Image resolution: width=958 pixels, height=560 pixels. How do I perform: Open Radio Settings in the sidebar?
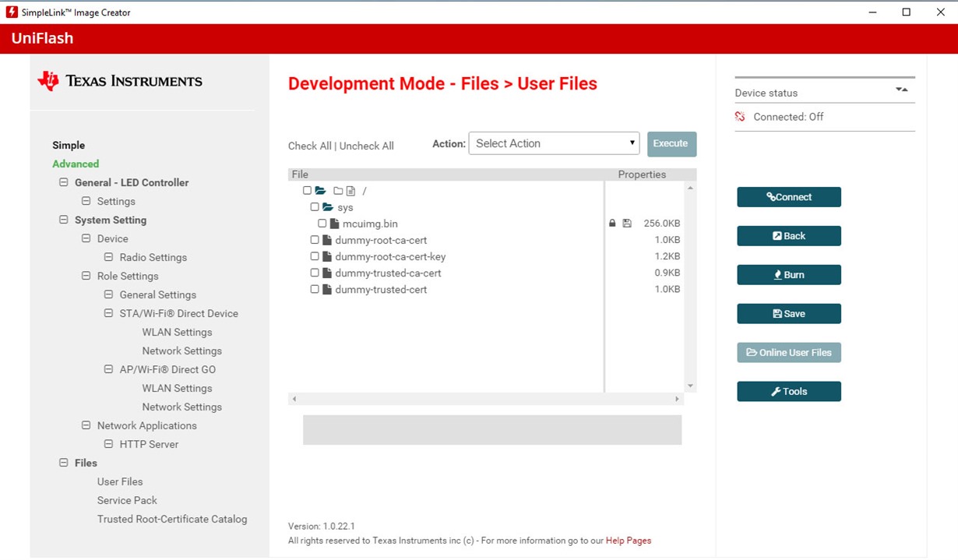click(153, 257)
